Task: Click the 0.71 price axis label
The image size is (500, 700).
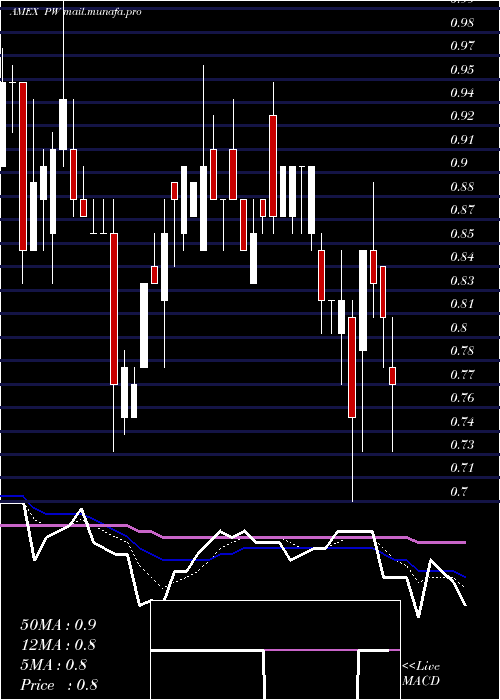Action: [x=462, y=467]
